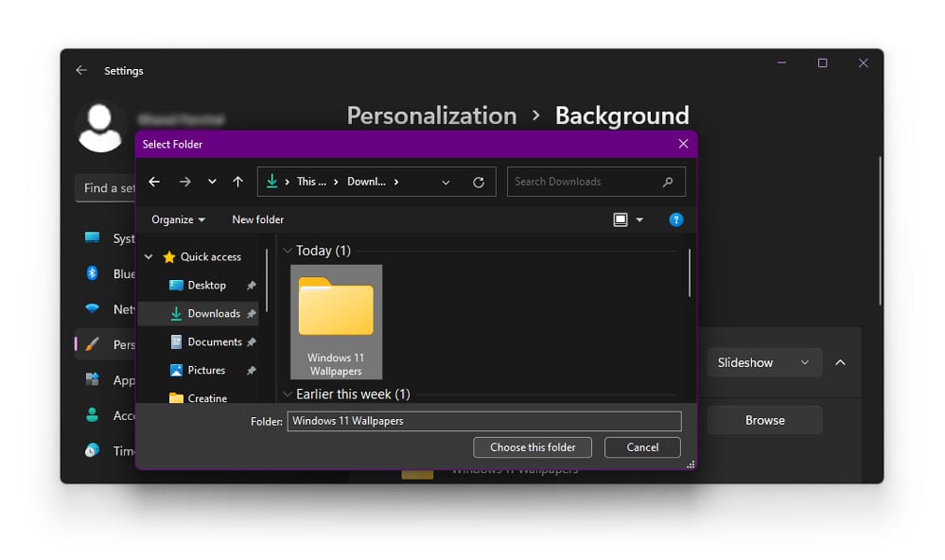Click the Network Wi-Fi icon in sidebar
This screenshot has width=945, height=560.
[x=91, y=306]
